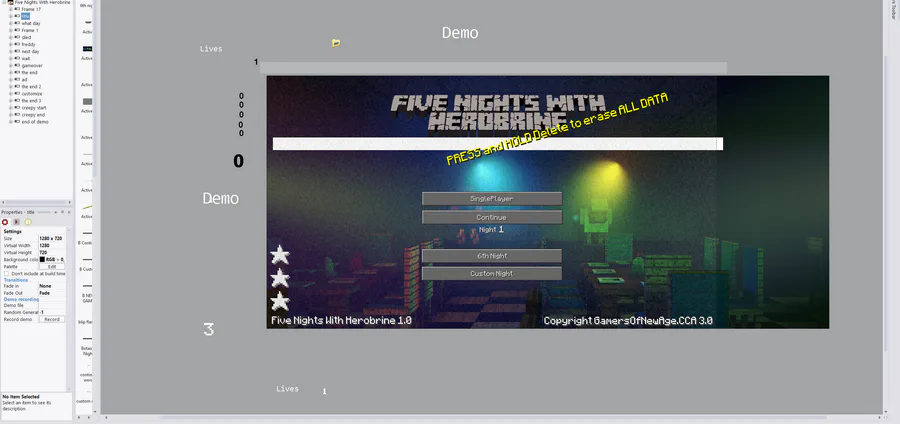
Task: Select the 'title' frame in the tree
Action: 25,17
